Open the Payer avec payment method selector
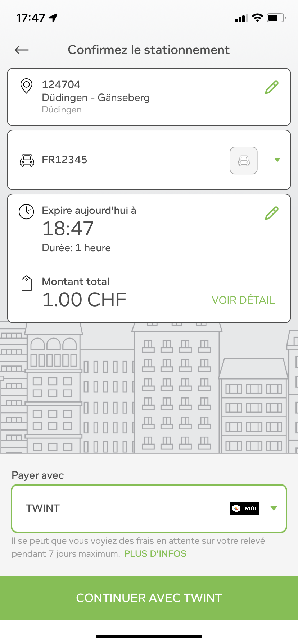Image resolution: width=298 pixels, height=644 pixels. [x=149, y=509]
